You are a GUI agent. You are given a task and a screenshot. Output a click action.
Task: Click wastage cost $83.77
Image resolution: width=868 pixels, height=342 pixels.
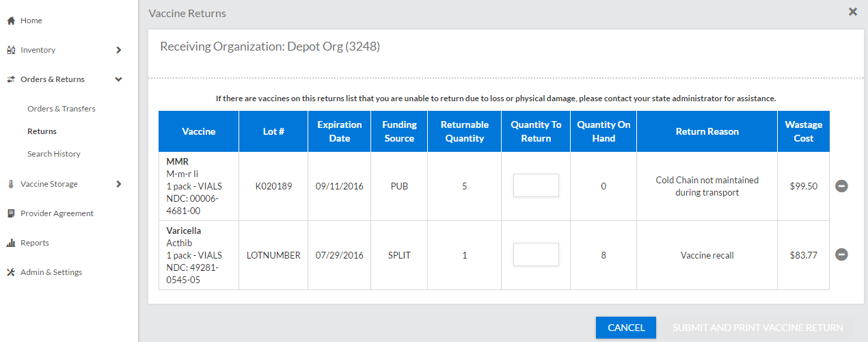click(x=804, y=255)
